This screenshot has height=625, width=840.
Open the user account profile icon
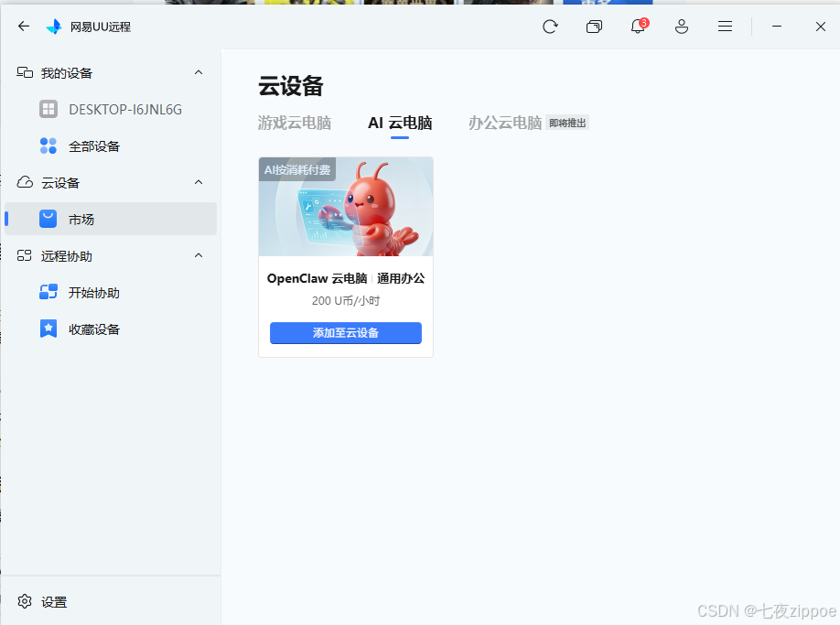click(x=682, y=27)
